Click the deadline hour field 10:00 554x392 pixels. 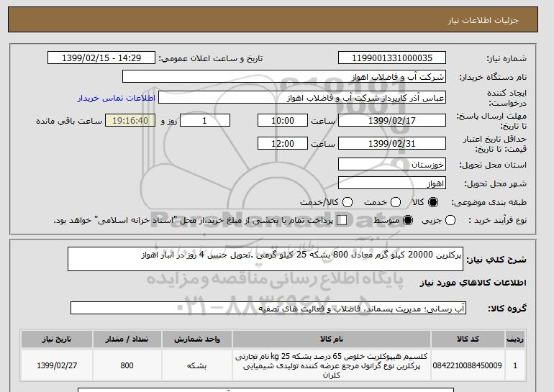point(283,120)
